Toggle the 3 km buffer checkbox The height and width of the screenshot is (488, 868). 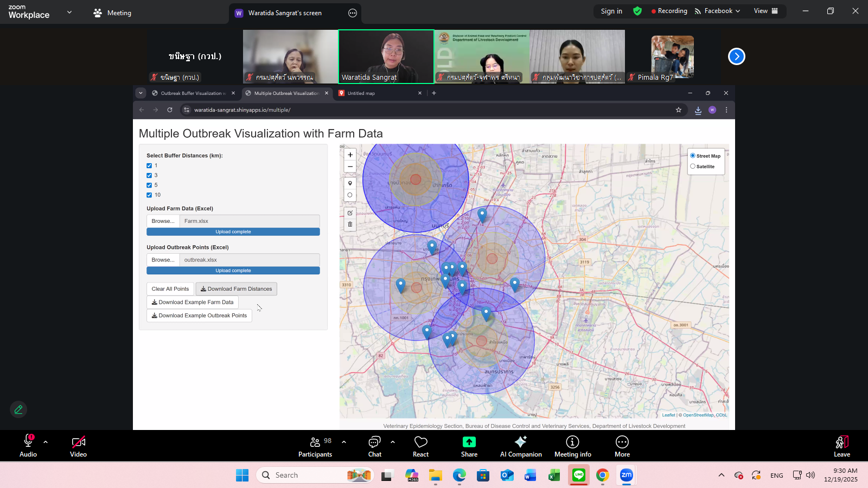[149, 176]
